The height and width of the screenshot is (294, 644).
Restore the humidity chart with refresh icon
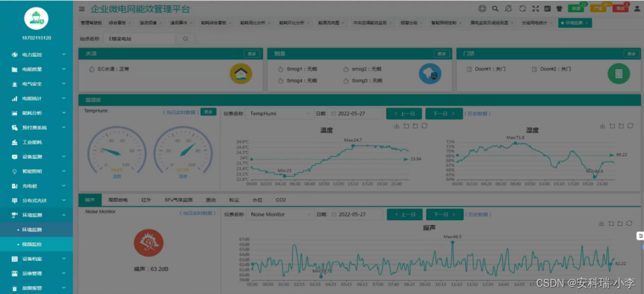click(630, 126)
